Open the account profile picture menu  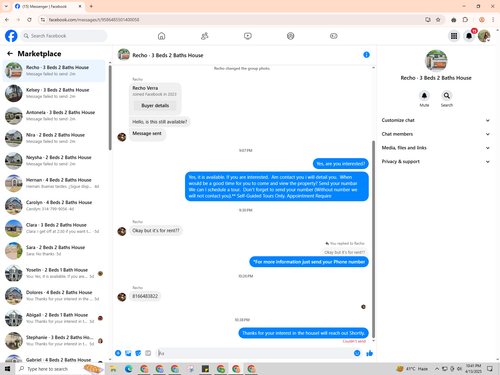pyautogui.click(x=484, y=36)
